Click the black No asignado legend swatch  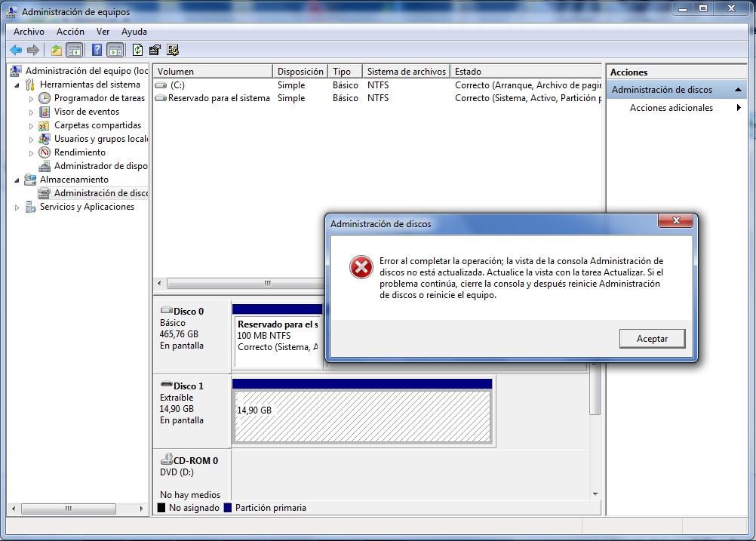click(161, 508)
